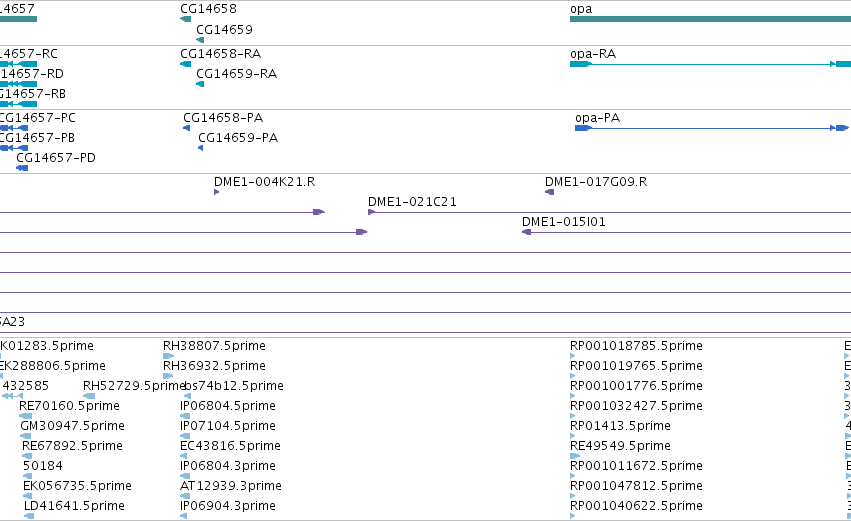This screenshot has width=851, height=521.
Task: Open EST EC43816.5prime
Action: 230,446
